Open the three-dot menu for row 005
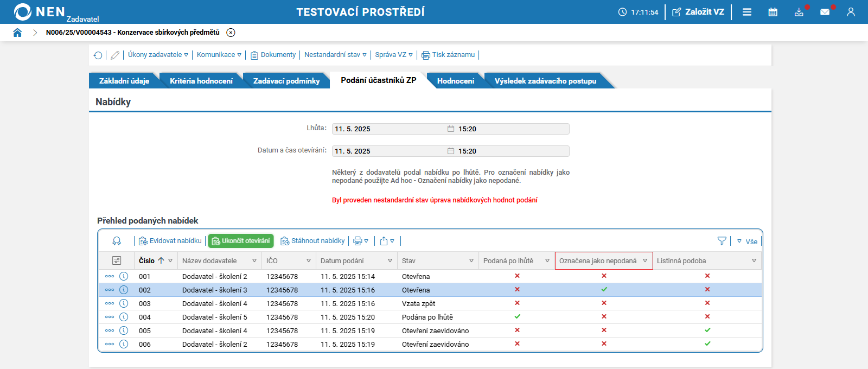The width and height of the screenshot is (868, 369). click(x=110, y=330)
